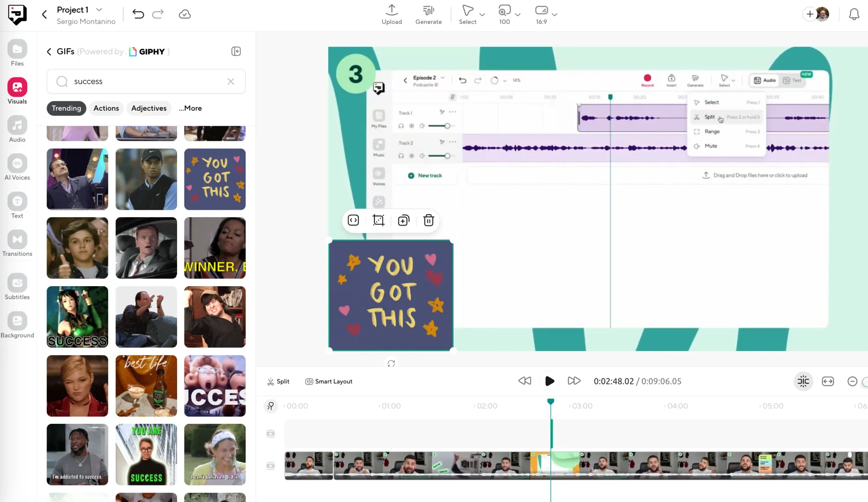
Task: Expand Project 1 name dropdown
Action: 99,10
